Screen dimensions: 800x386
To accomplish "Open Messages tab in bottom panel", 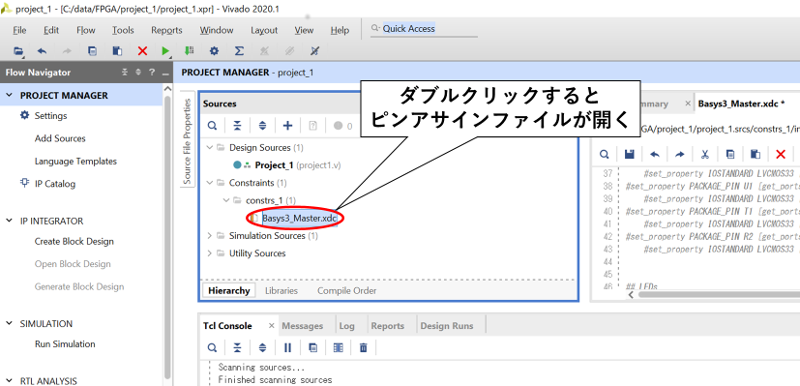I will [x=303, y=326].
